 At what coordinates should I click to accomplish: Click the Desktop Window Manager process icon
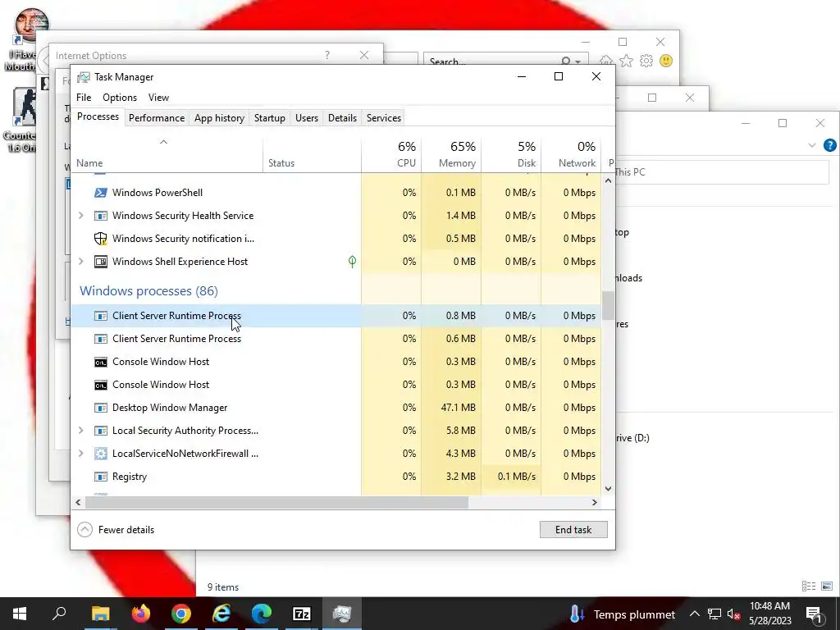pyautogui.click(x=100, y=408)
